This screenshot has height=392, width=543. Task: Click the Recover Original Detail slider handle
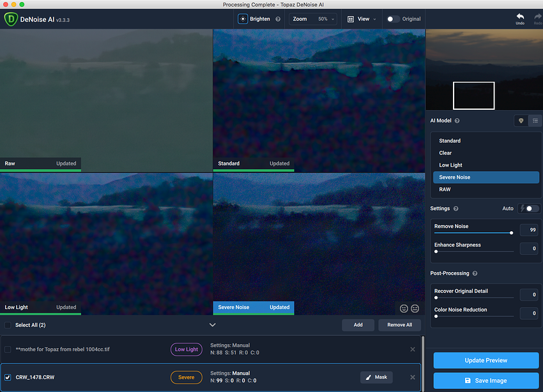tap(436, 298)
